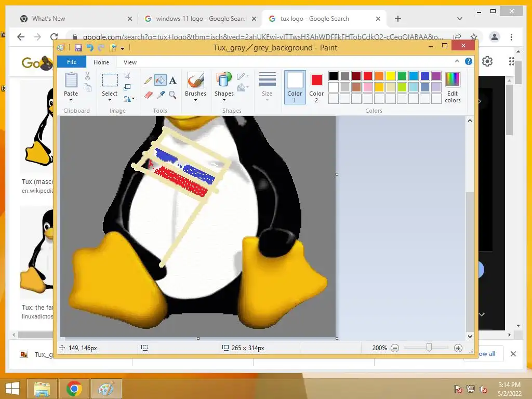This screenshot has width=532, height=399.
Task: Select the Pencil tool
Action: point(148,81)
